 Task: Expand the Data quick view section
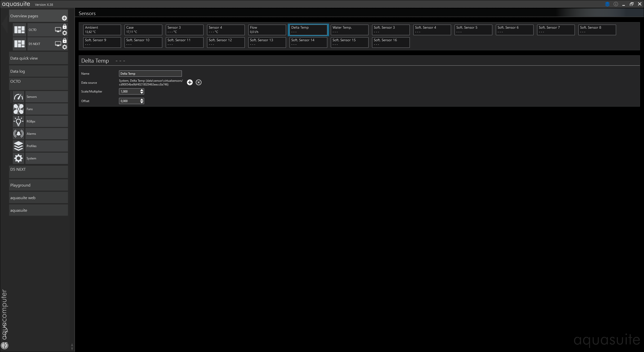(x=38, y=58)
